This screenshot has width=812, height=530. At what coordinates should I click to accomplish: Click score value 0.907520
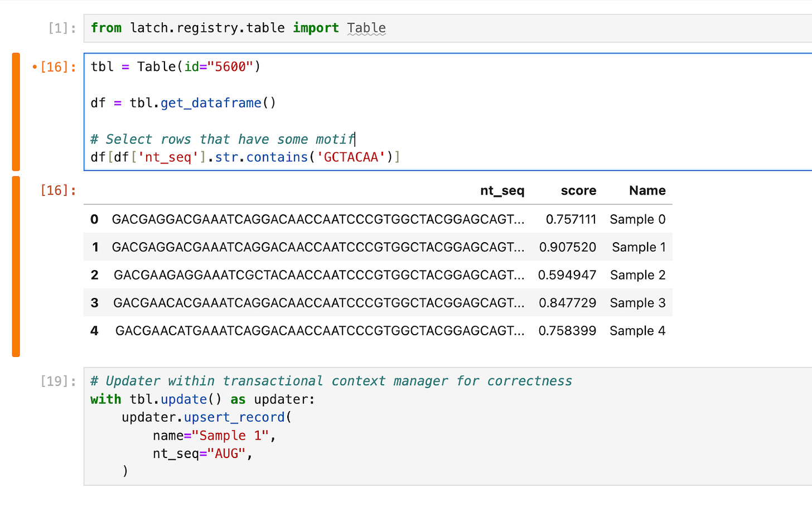568,247
